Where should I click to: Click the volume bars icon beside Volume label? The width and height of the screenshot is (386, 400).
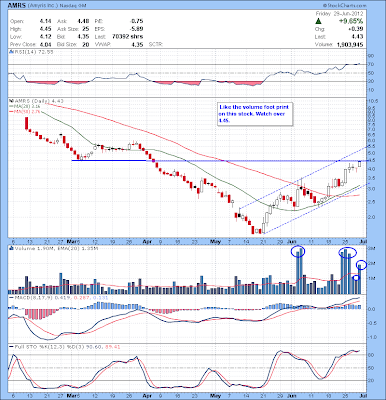click(11, 248)
